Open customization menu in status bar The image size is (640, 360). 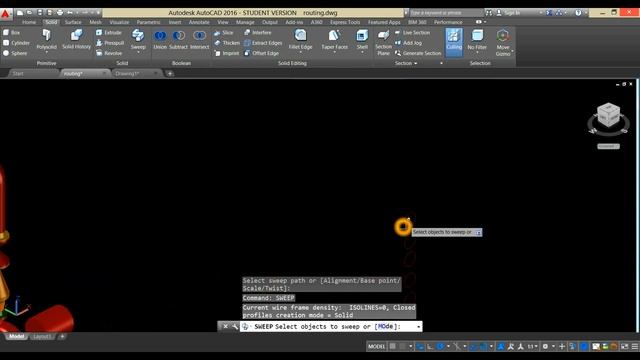click(x=635, y=347)
